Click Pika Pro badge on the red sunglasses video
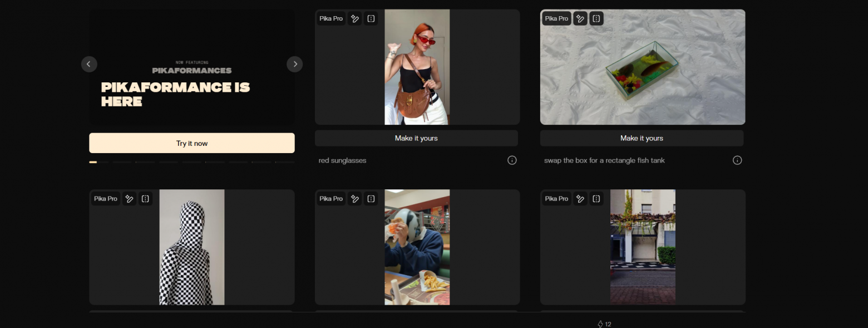 pos(331,18)
